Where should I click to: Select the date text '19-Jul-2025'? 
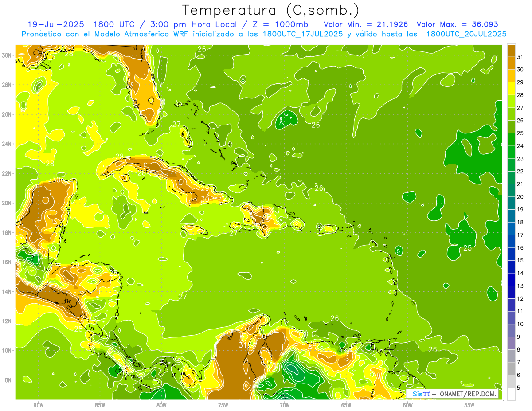click(x=55, y=24)
